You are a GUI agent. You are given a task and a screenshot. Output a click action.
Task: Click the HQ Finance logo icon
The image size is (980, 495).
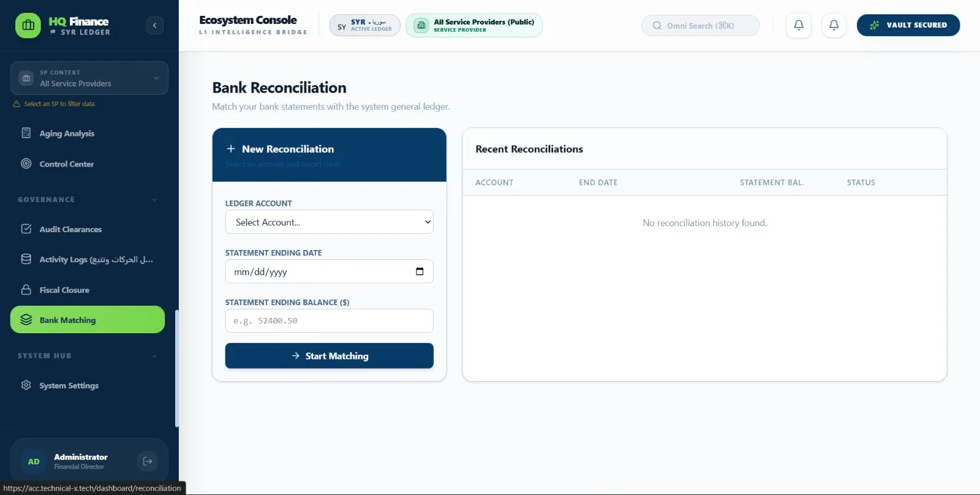[28, 26]
